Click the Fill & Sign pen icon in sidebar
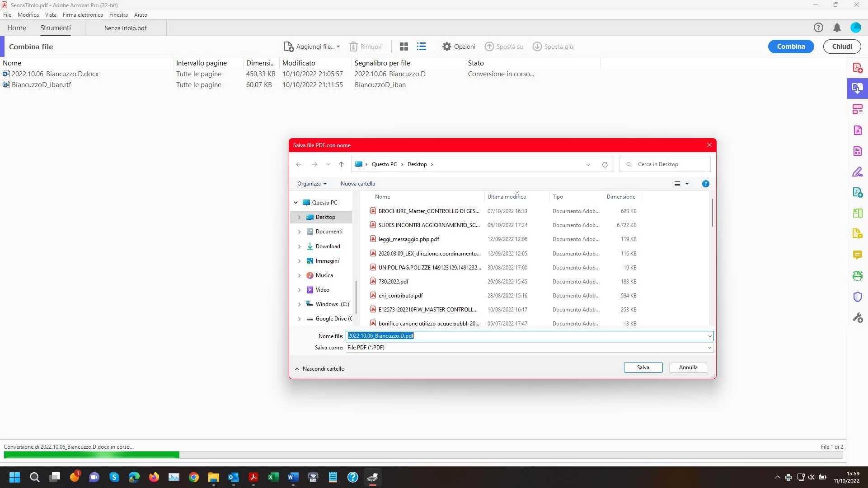 [x=857, y=172]
